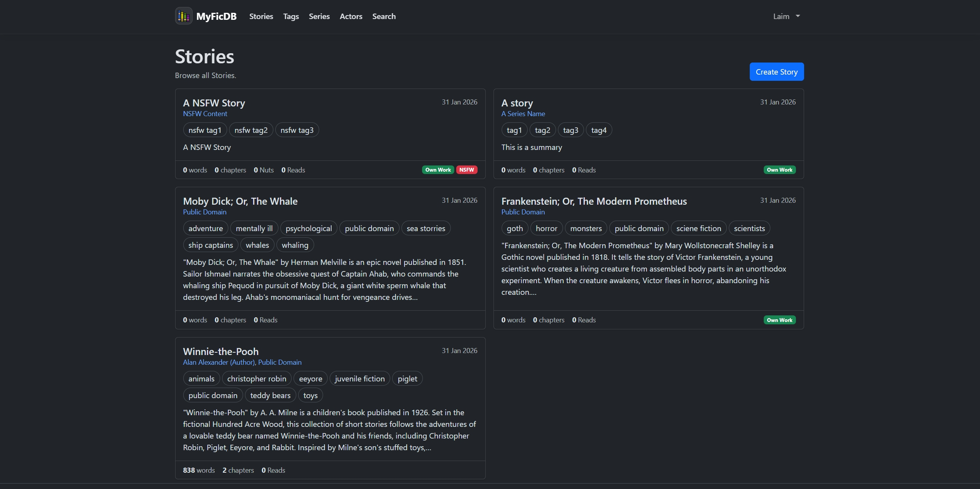This screenshot has width=980, height=489.
Task: Open the Stories nav menu item
Action: tap(261, 16)
